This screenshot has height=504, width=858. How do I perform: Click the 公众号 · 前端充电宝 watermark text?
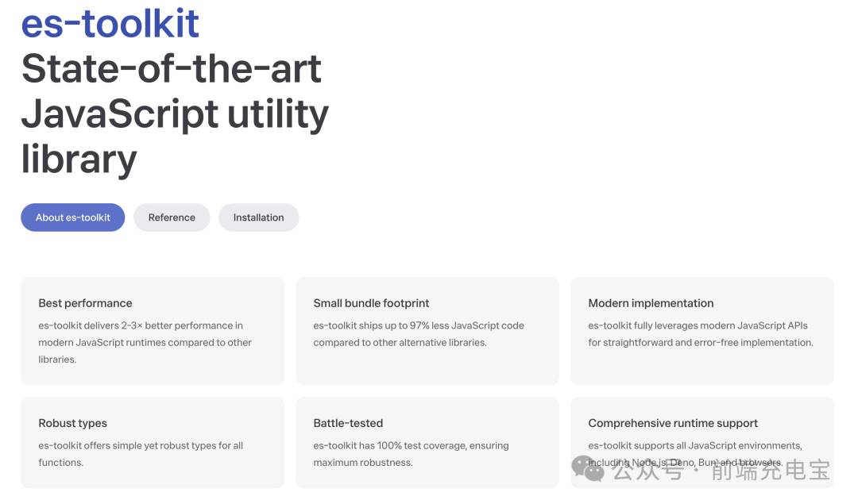[721, 470]
